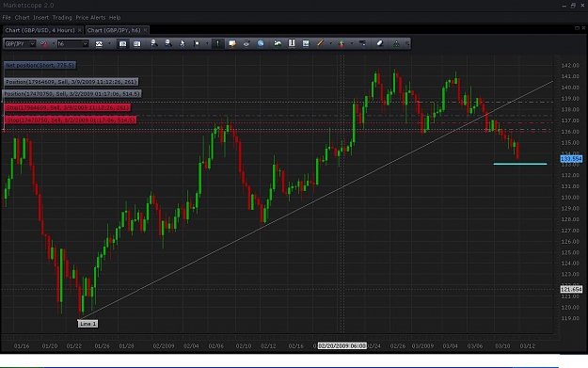Click the 119.00 price axis value
Image resolution: width=588 pixels, height=368 pixels.
(x=570, y=318)
